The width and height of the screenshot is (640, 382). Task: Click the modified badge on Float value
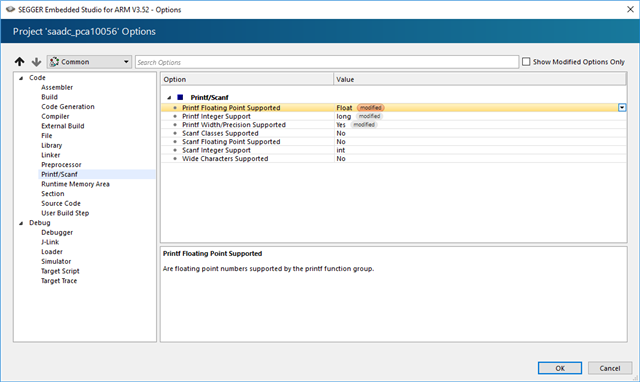(371, 108)
